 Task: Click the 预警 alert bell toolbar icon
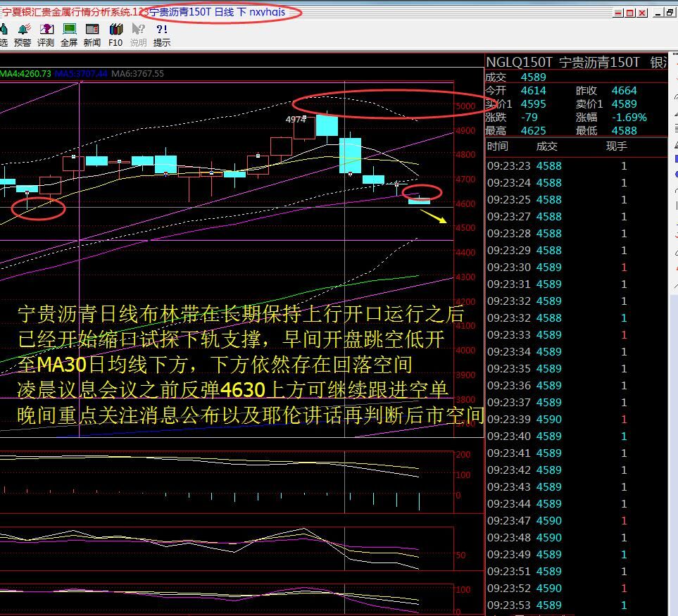[23, 34]
